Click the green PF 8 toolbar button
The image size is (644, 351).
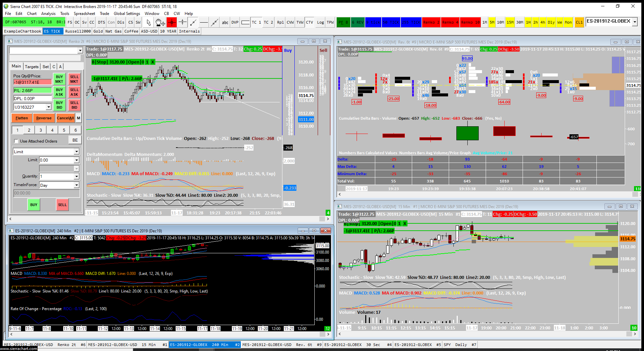pos(343,22)
